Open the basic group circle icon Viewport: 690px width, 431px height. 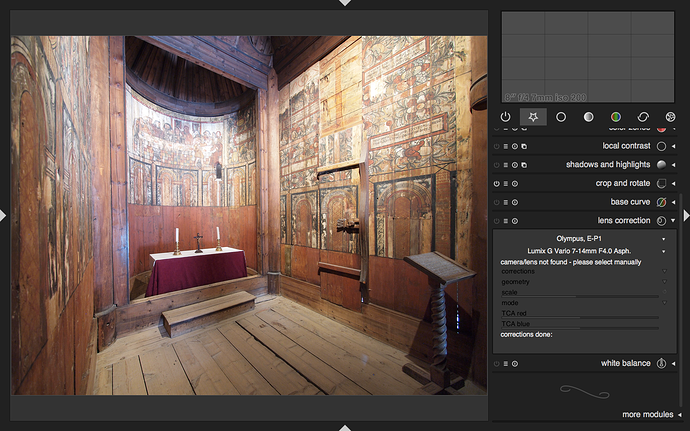(x=561, y=117)
